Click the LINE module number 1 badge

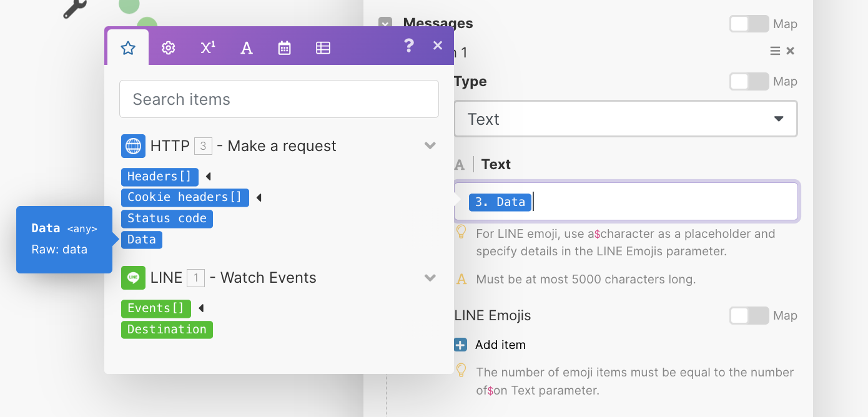[x=195, y=278]
